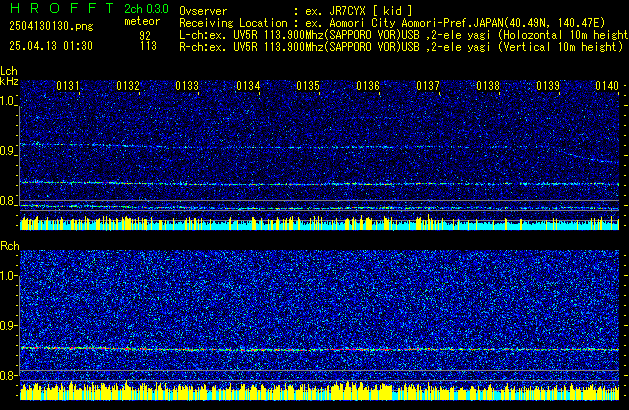The image size is (629, 410).
Task: Click the meteor count value 113
Action: [148, 46]
